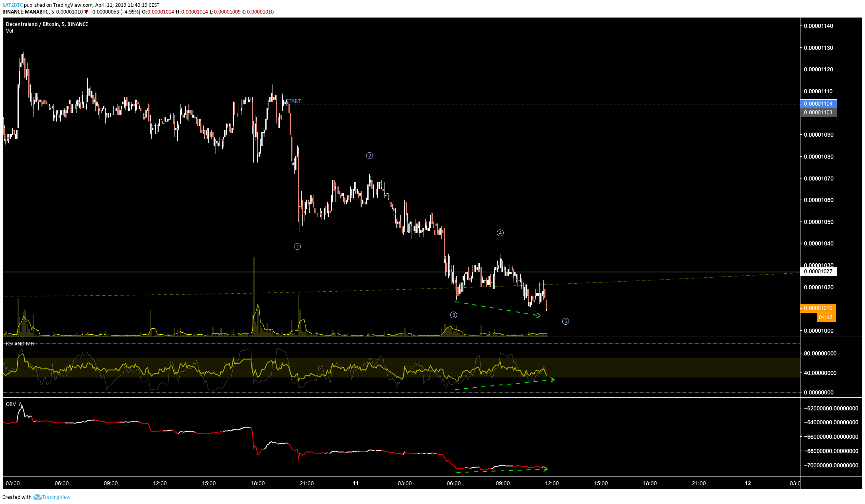Click the 0.00001050 price axis label

818,222
